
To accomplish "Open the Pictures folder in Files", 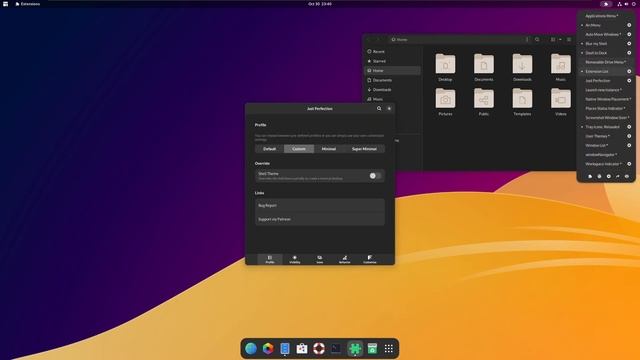I will click(445, 102).
